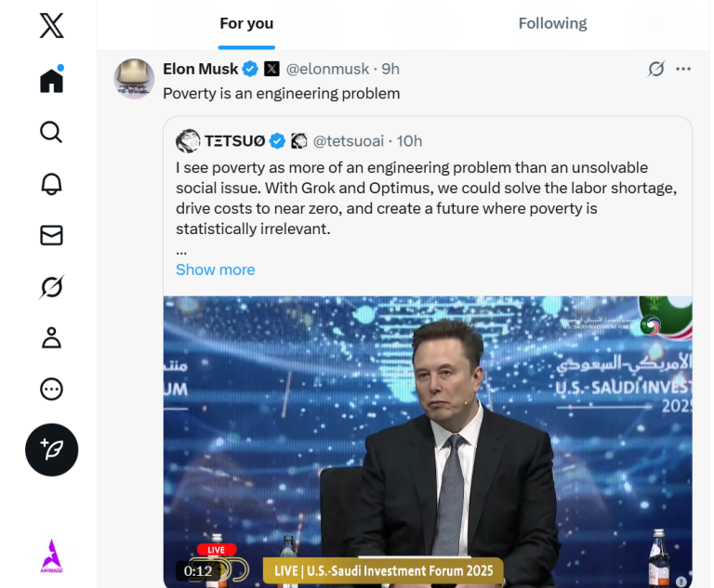This screenshot has width=714, height=588.
Task: Compose a new post with the feather button
Action: tap(52, 450)
